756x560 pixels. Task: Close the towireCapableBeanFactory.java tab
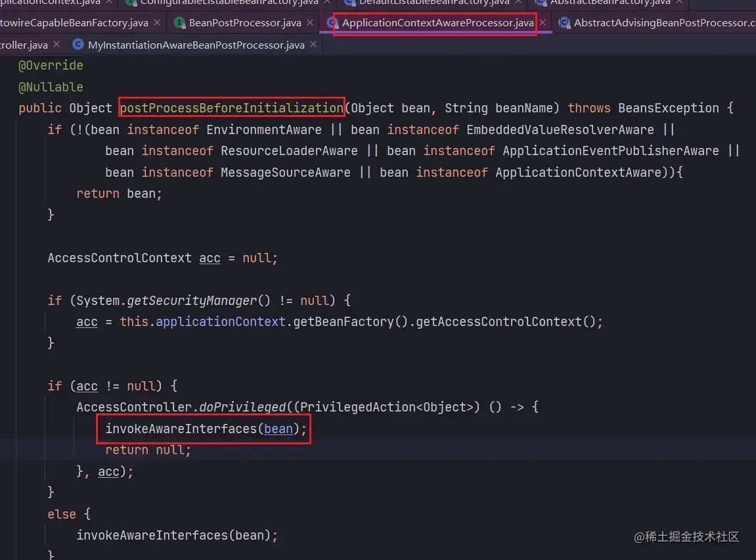(x=157, y=22)
